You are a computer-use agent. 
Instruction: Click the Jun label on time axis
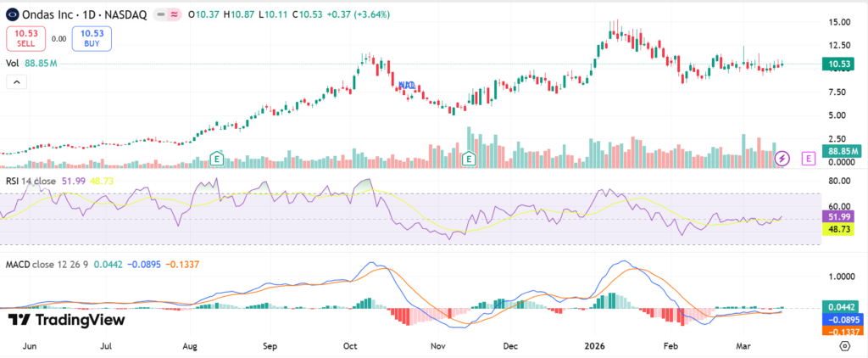coord(30,346)
